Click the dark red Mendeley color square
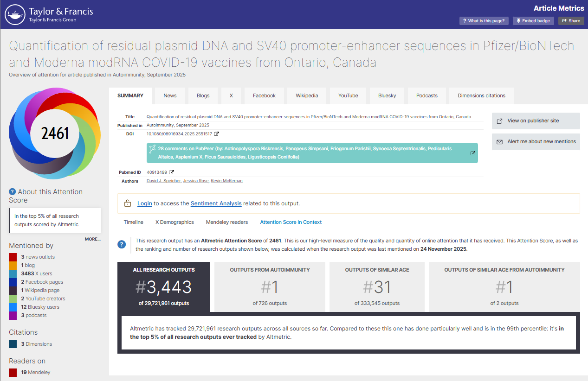The width and height of the screenshot is (588, 381). click(13, 372)
